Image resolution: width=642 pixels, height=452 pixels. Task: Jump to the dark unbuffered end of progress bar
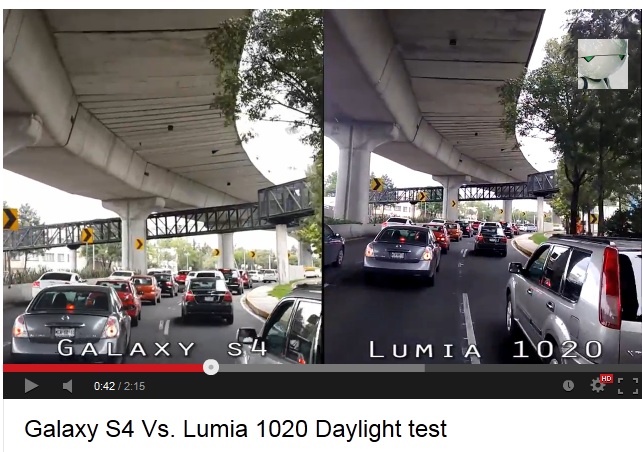(533, 368)
